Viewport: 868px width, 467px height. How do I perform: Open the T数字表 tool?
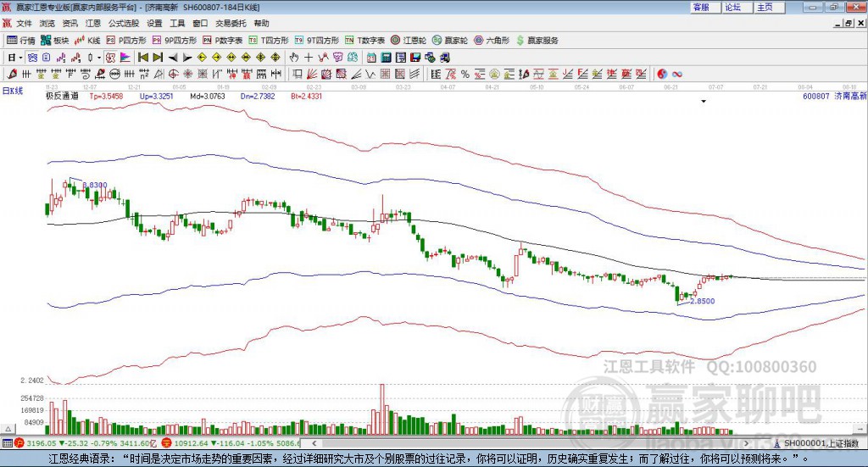pos(364,41)
